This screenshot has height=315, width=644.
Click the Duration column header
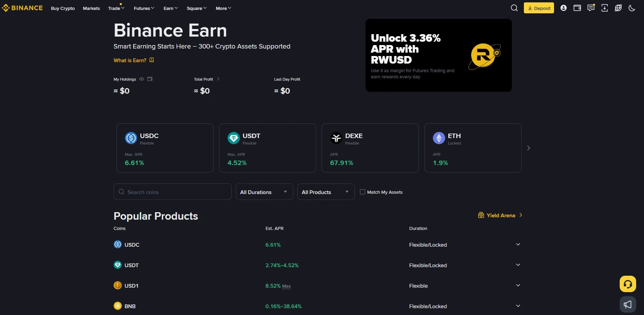tap(418, 228)
